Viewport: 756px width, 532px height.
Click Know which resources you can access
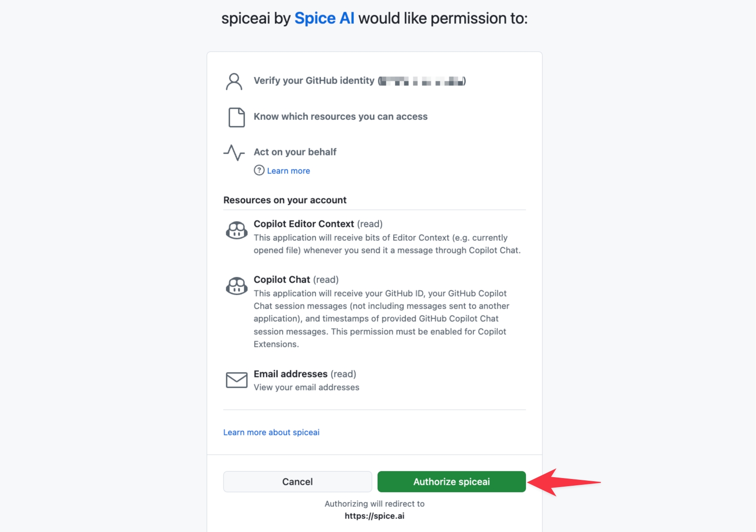point(340,116)
